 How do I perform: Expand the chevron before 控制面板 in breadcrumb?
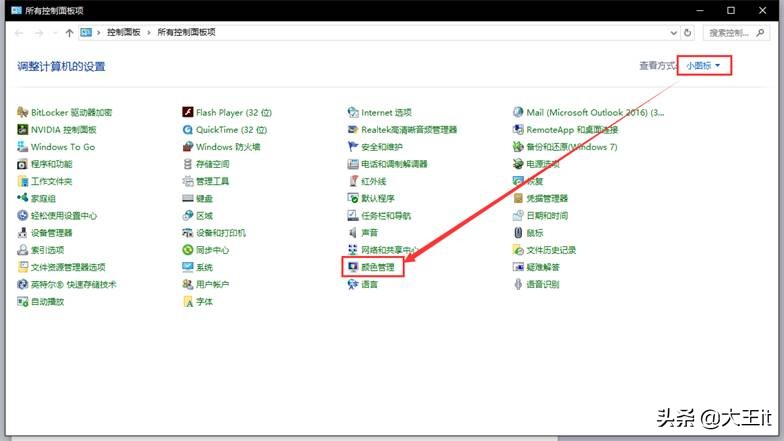pyautogui.click(x=98, y=32)
